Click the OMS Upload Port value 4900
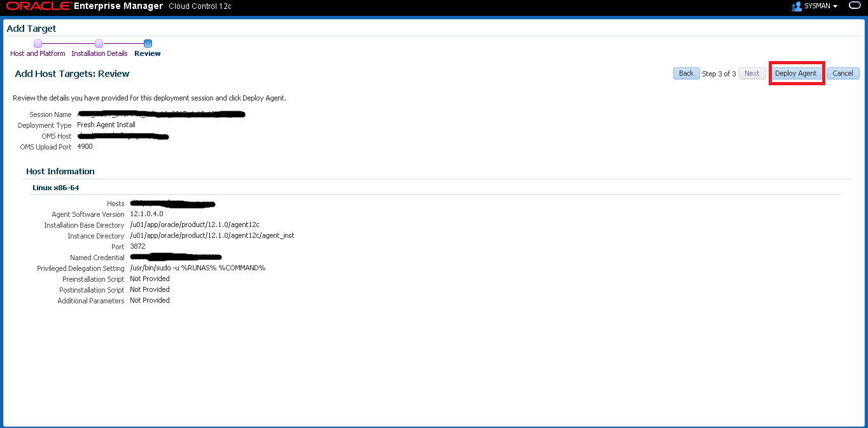This screenshot has height=428, width=868. click(x=85, y=146)
